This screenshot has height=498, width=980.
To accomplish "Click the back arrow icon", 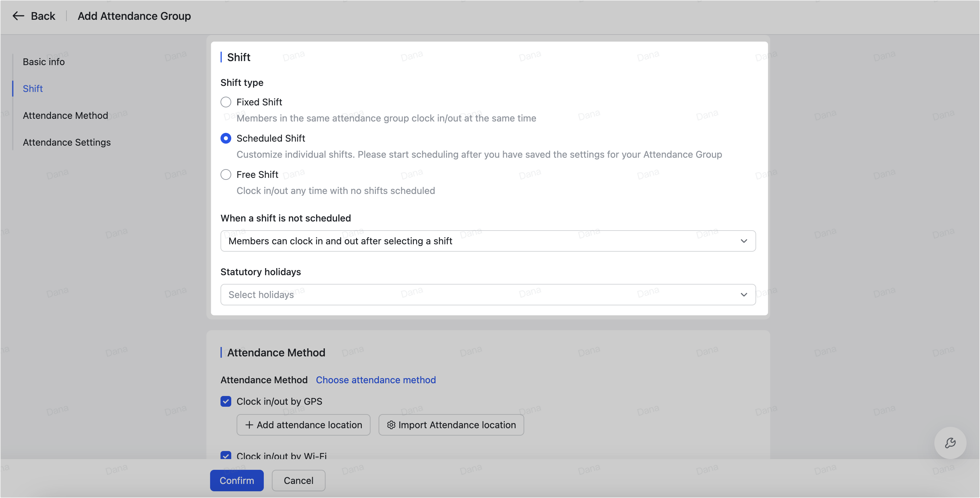I will click(x=18, y=16).
